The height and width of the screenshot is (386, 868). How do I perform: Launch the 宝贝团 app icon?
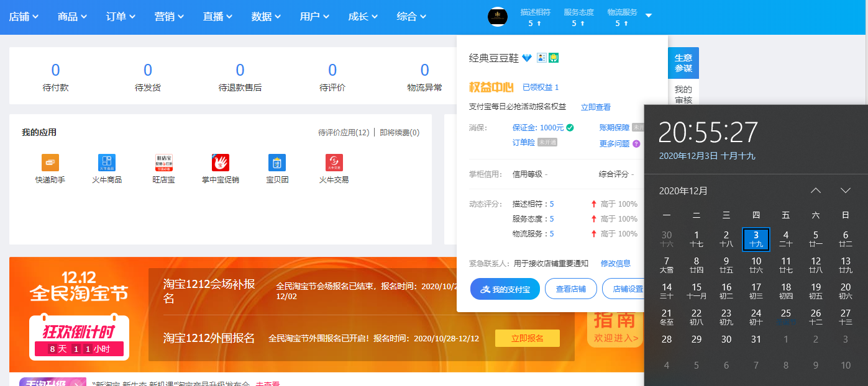pos(277,163)
